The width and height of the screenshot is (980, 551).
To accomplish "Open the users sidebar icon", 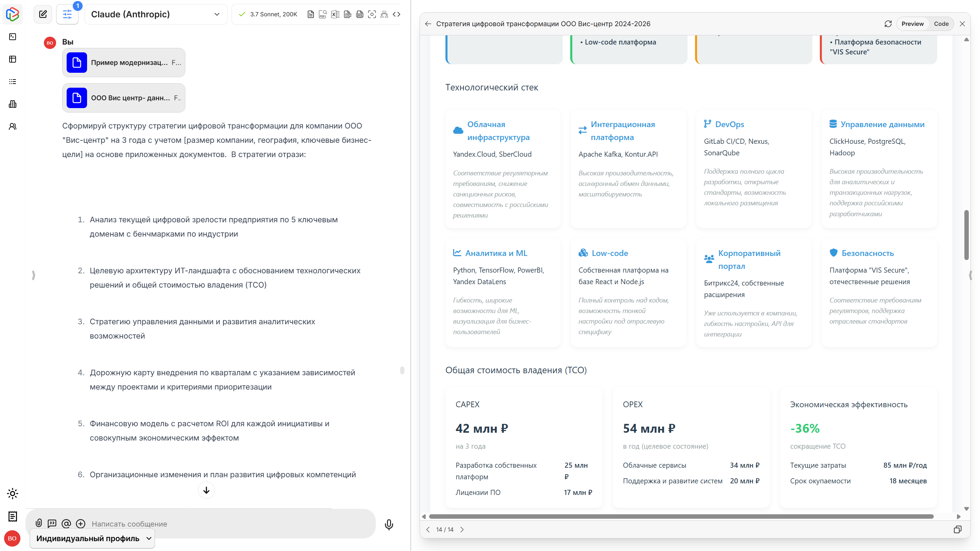I will pos(13,126).
